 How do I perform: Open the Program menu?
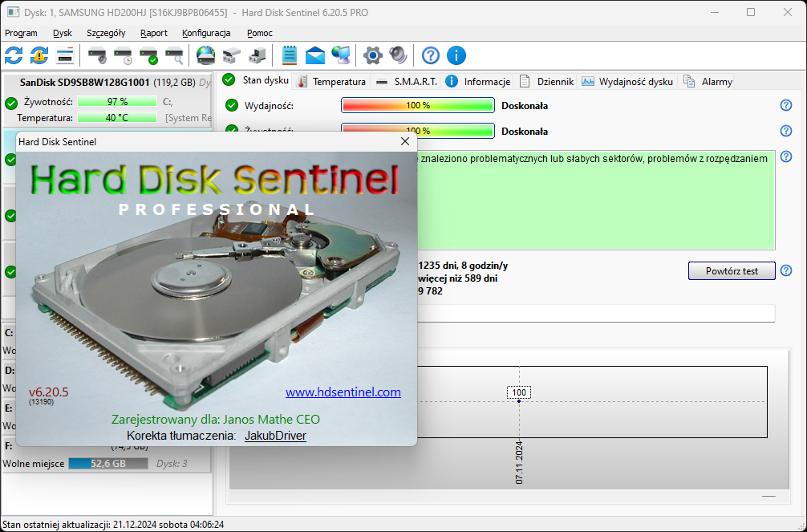21,33
